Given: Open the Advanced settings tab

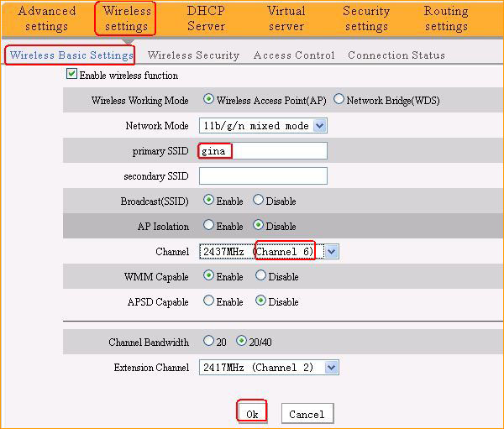Looking at the screenshot, I should [47, 18].
